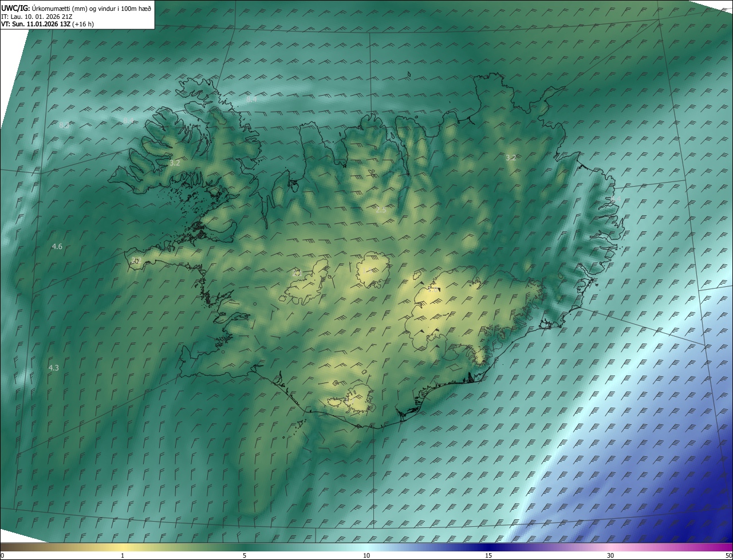Click the '1' tick on the colorbar
The image size is (733, 560).
click(123, 555)
